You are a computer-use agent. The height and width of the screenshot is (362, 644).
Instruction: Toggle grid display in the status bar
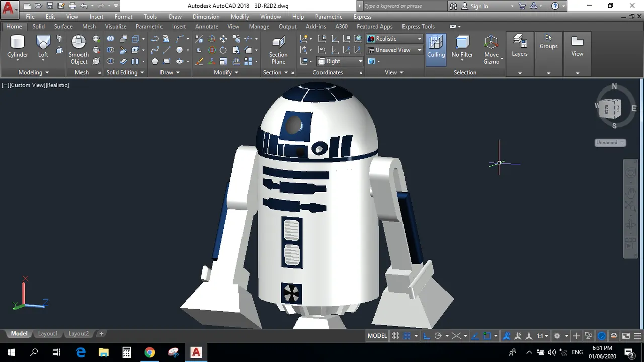pos(395,336)
